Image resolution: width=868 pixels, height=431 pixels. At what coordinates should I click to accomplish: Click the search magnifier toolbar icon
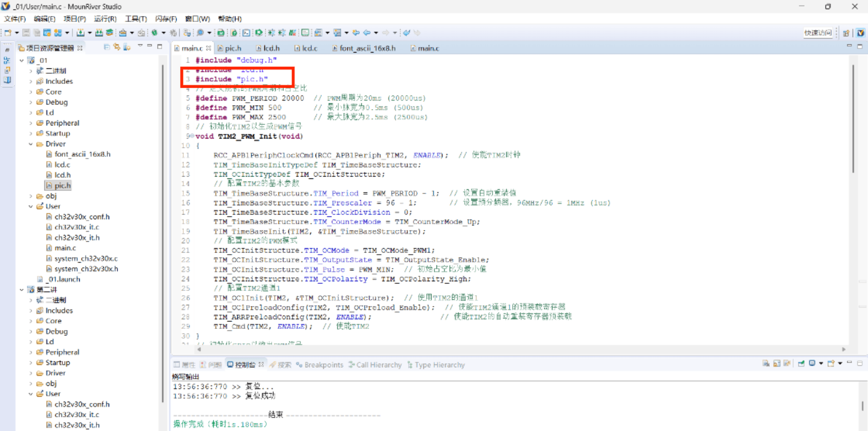pyautogui.click(x=200, y=33)
